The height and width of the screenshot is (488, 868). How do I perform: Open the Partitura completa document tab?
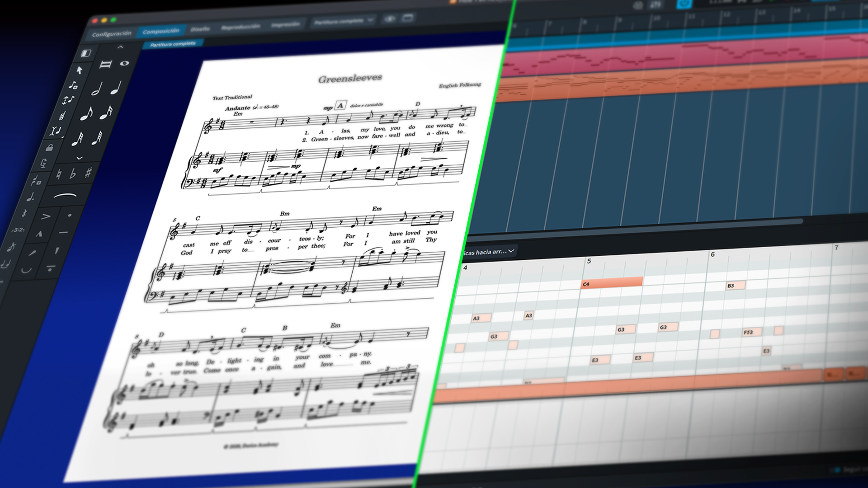[173, 44]
